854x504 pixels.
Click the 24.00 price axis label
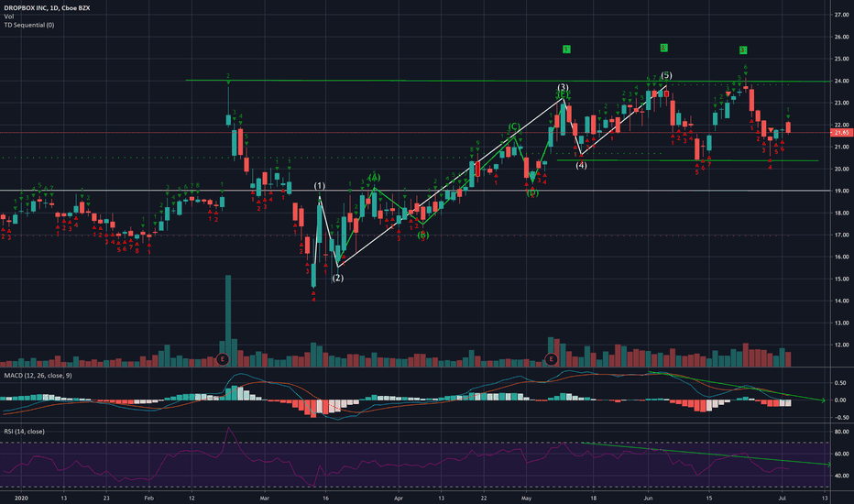click(x=841, y=81)
